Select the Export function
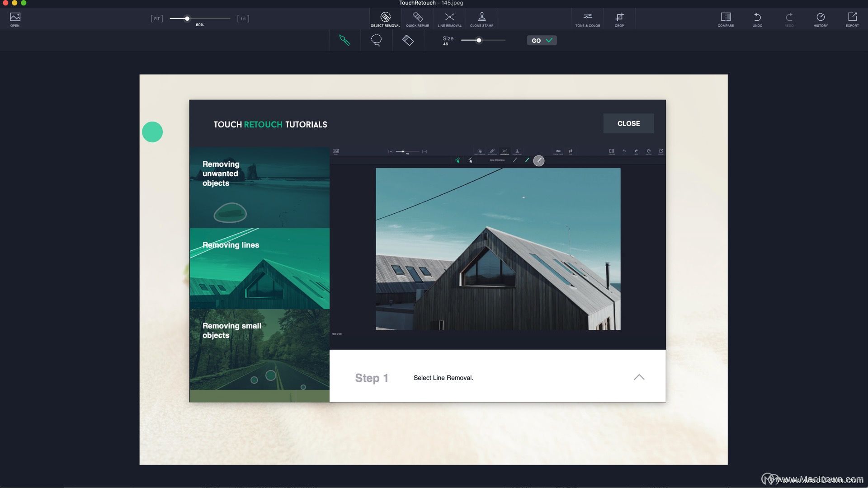The image size is (868, 488). (853, 18)
